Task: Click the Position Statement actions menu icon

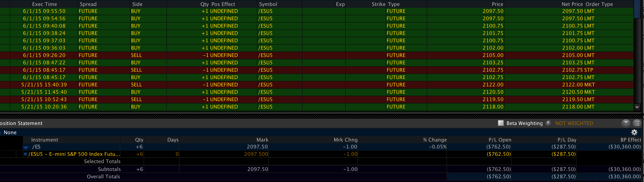Action: tap(637, 123)
